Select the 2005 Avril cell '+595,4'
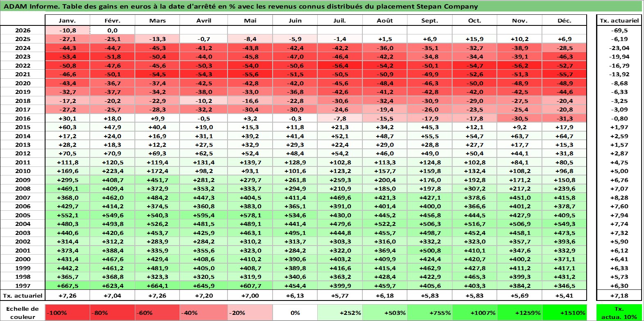The width and height of the screenshot is (644, 321). tap(204, 215)
